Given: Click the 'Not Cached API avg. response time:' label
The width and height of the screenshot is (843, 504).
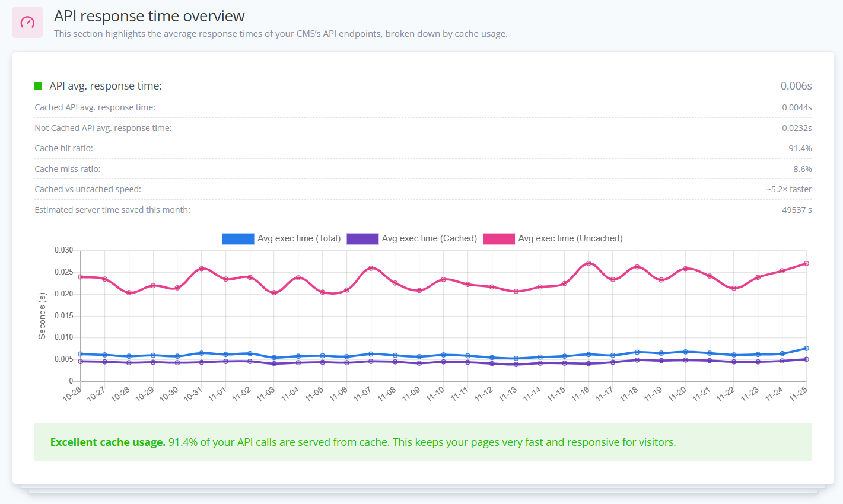Looking at the screenshot, I should coord(103,128).
